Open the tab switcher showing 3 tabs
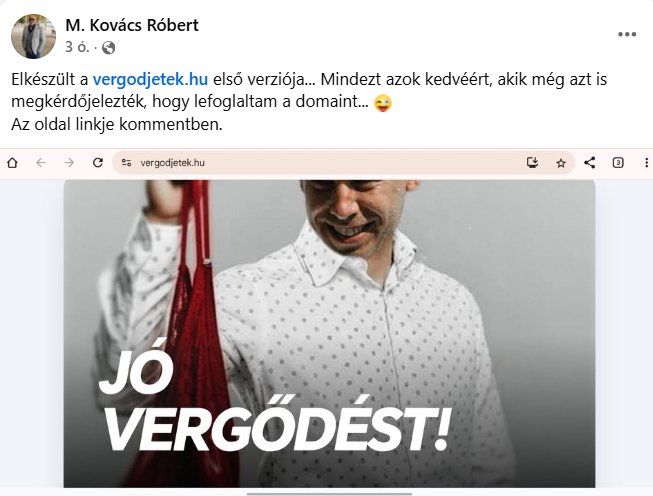This screenshot has height=496, width=653. [618, 162]
